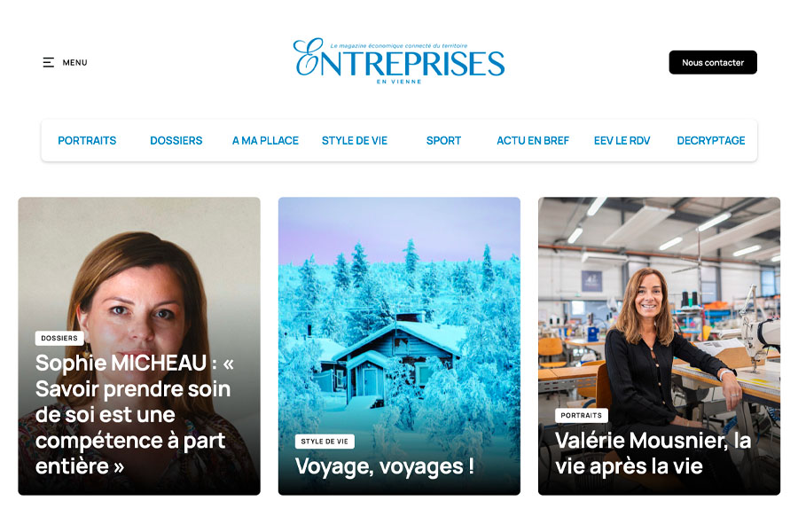This screenshot has width=798, height=532.
Task: Click the PORTRAITS tag on Valérie Mousnier card
Action: click(581, 416)
